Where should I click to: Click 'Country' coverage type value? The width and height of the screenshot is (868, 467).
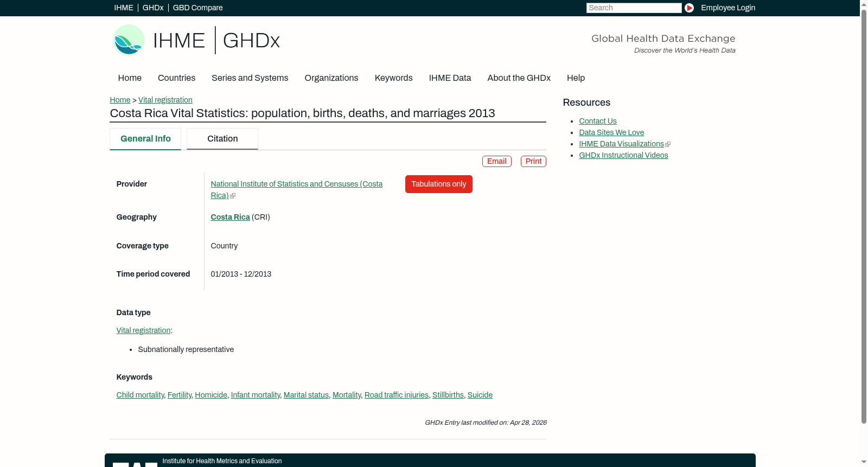(224, 246)
